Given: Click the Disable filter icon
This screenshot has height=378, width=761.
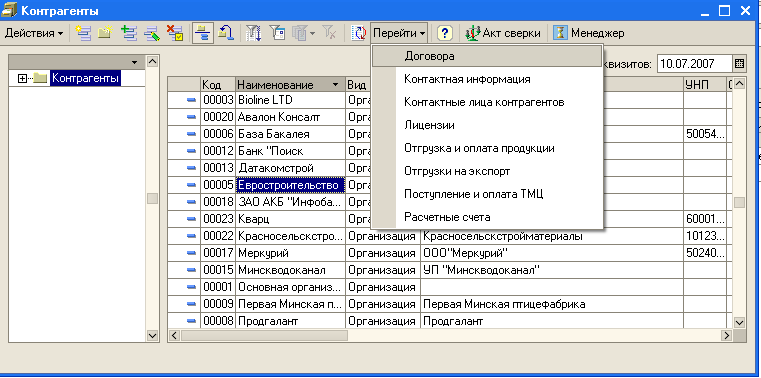Looking at the screenshot, I should [x=330, y=33].
